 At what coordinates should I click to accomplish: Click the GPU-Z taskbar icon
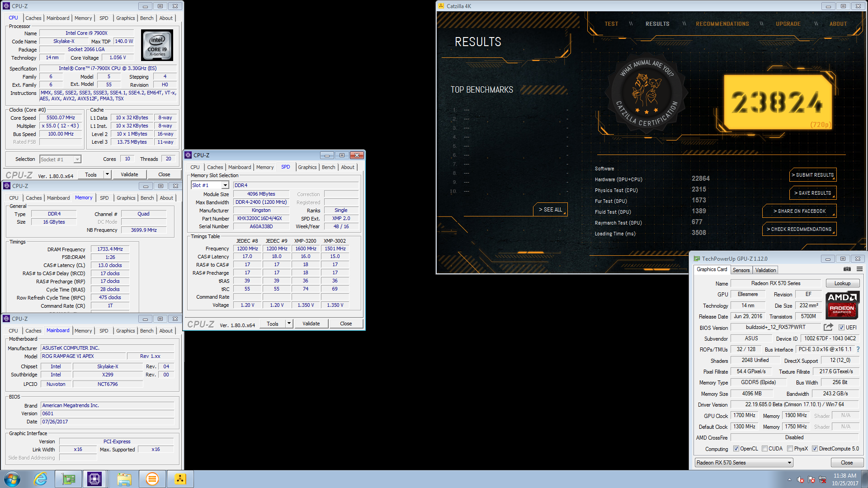68,479
